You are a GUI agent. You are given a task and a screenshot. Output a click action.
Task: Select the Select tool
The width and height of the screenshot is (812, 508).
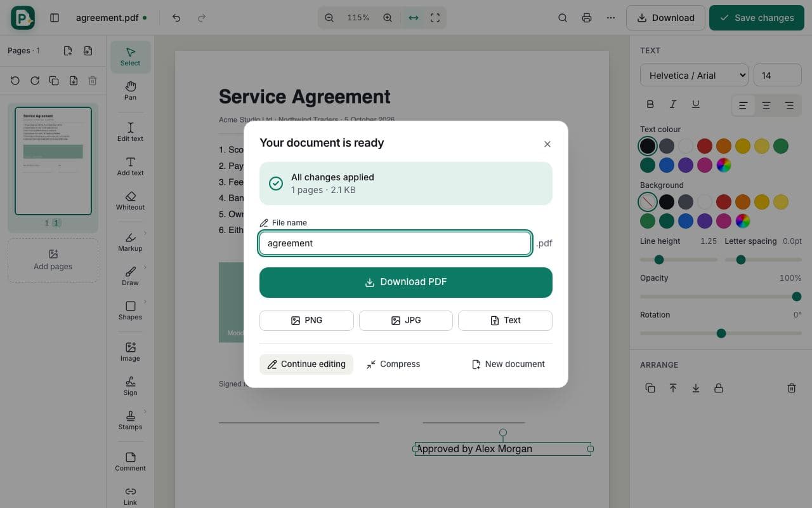130,57
